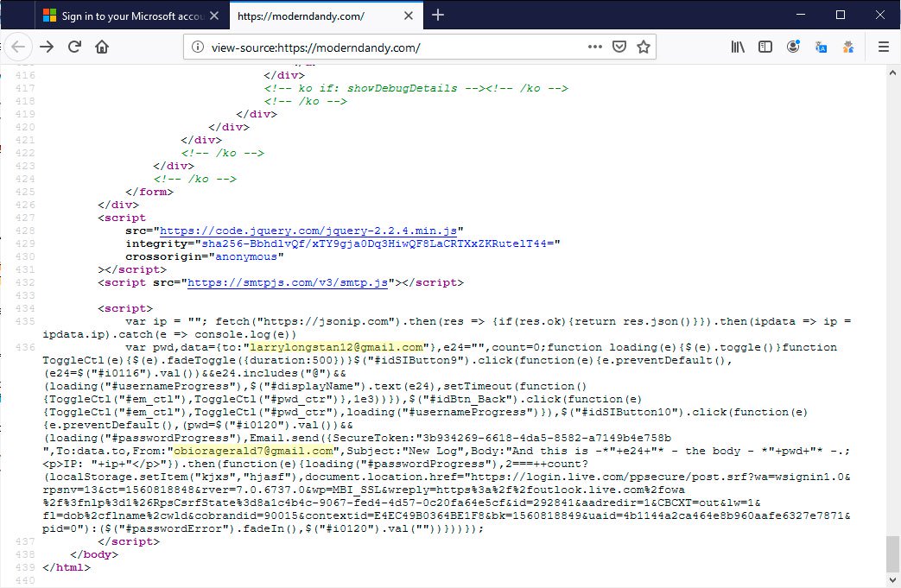Click the sha256 integrity hash value
The height and width of the screenshot is (588, 901).
pyautogui.click(x=378, y=243)
